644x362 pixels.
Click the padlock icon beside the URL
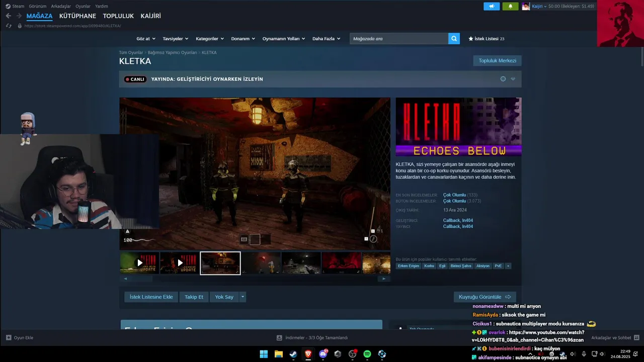pyautogui.click(x=20, y=26)
